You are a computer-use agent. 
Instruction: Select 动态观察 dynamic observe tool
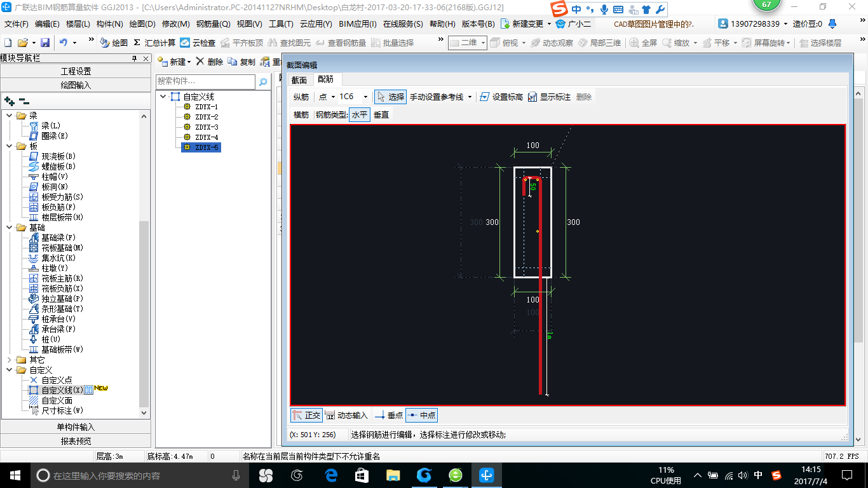(x=552, y=43)
